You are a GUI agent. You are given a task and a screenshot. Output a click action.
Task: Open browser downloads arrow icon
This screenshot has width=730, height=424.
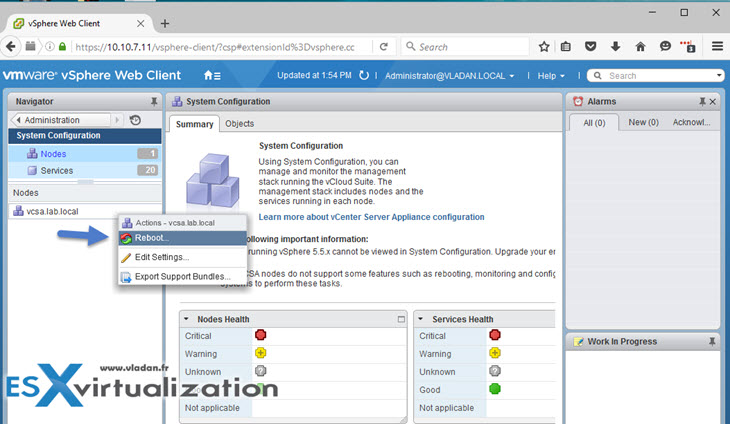[x=615, y=47]
